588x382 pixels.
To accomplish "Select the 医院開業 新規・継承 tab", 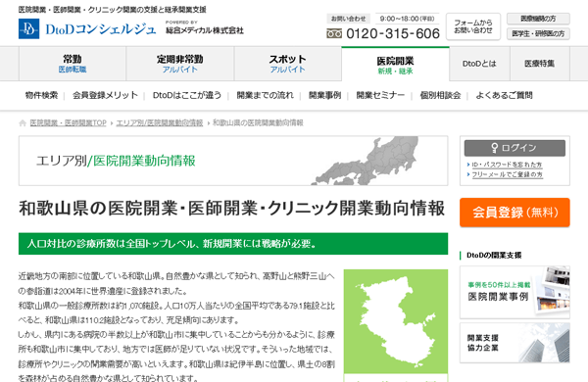I will pyautogui.click(x=395, y=64).
